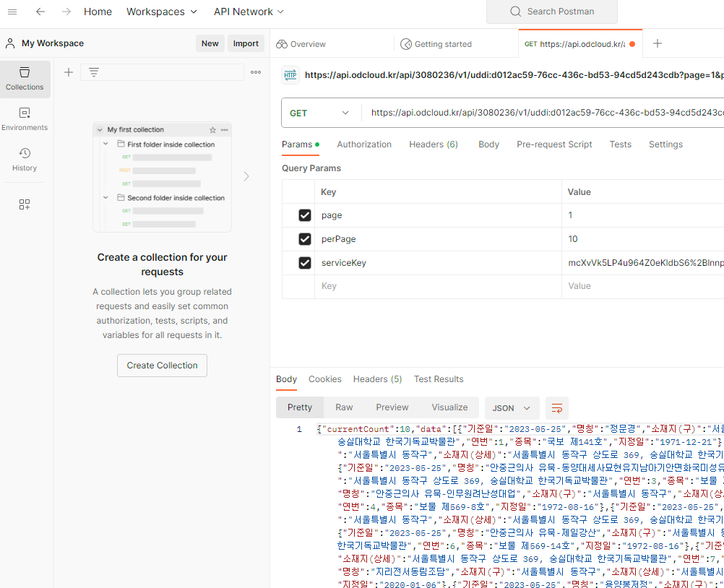The image size is (724, 588).
Task: Click the Search Postman magnifier icon
Action: 515,12
